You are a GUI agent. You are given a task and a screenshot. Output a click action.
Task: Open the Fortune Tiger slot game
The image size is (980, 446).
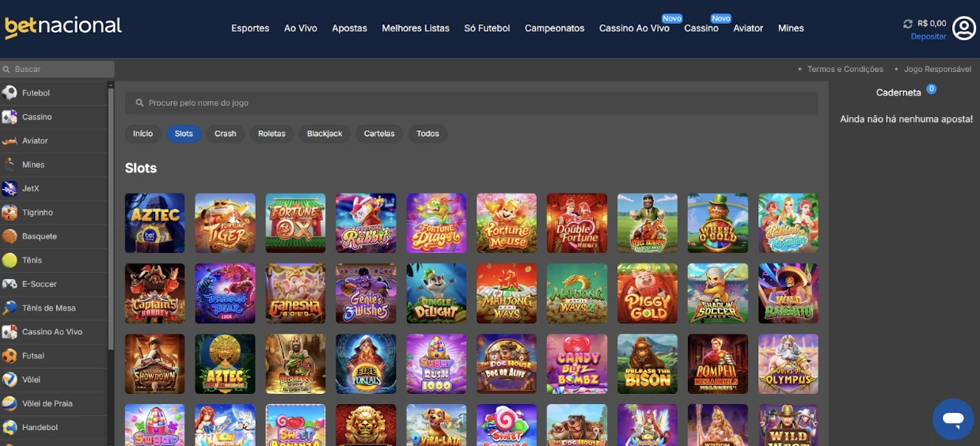tap(226, 223)
